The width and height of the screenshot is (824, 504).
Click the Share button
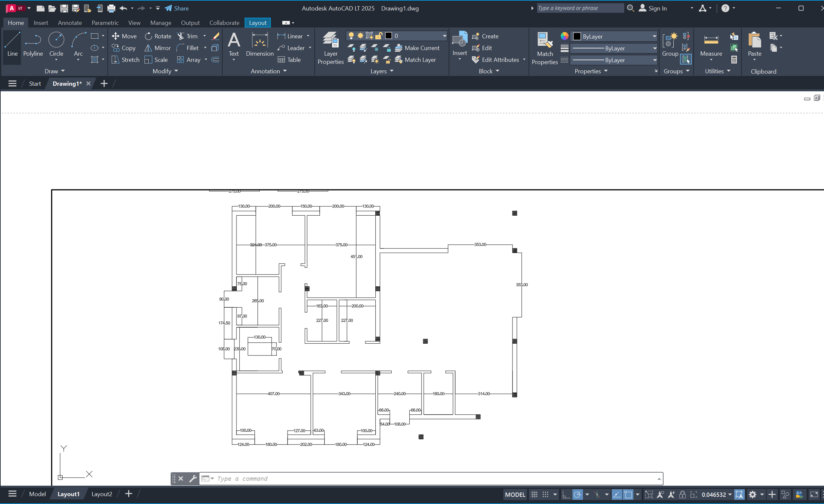[177, 9]
